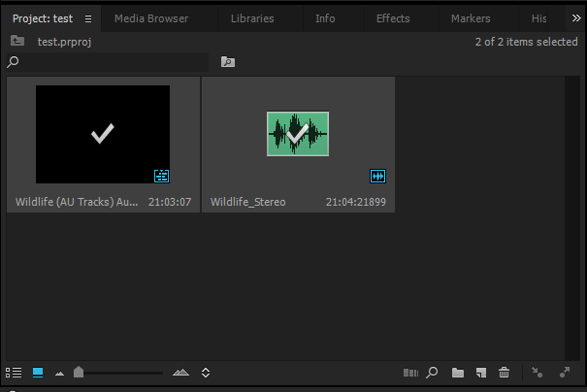Expand the hidden panel tabs overflow chevron

pos(576,17)
